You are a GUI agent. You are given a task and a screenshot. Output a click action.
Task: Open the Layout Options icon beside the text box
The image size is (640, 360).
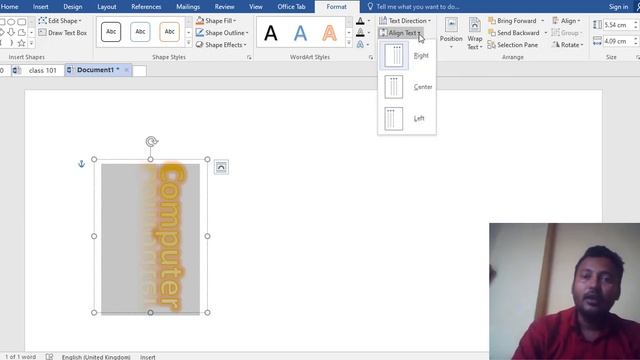click(x=221, y=167)
